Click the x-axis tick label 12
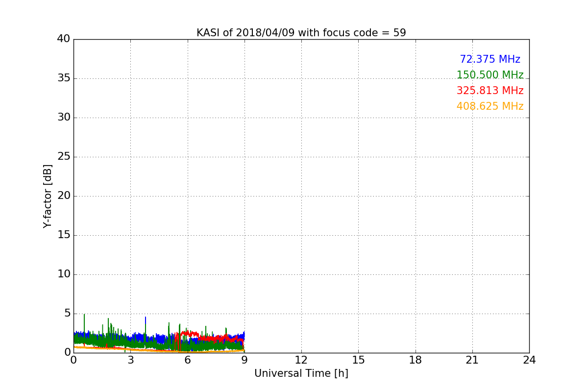This screenshot has height=392, width=588. tap(301, 360)
